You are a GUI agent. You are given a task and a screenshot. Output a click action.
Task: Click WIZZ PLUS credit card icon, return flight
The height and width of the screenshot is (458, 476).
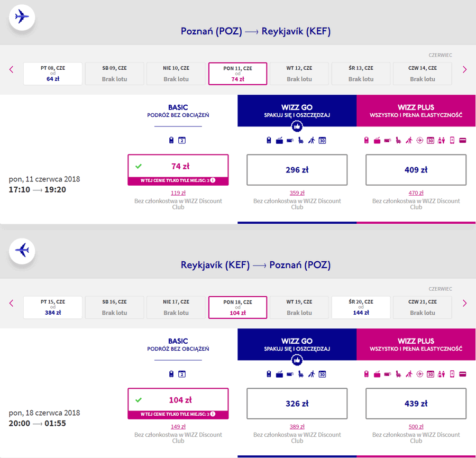click(463, 374)
